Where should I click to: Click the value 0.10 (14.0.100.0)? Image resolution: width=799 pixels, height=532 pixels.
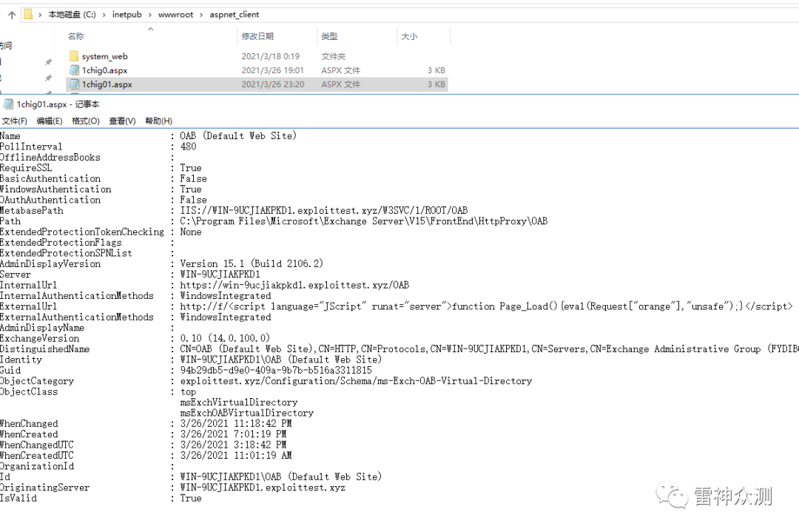pyautogui.click(x=225, y=338)
